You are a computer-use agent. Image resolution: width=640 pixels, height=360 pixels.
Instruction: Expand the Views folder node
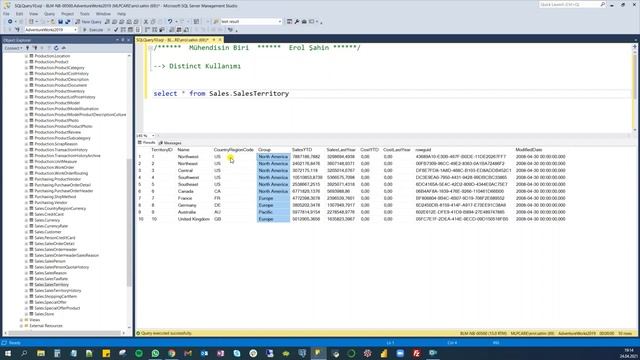pyautogui.click(x=21, y=320)
